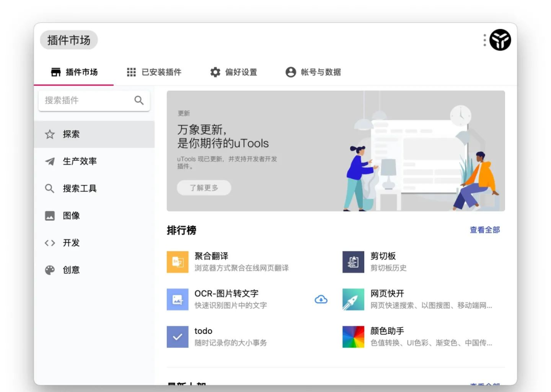The image size is (551, 392).
Task: Open the 聚合翻译 translation plugin icon
Action: click(x=177, y=262)
